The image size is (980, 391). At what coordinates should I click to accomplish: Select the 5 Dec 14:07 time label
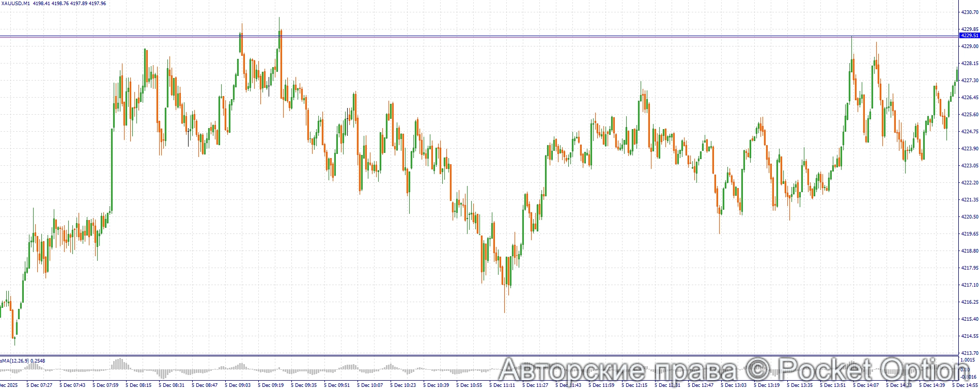[x=866, y=385]
